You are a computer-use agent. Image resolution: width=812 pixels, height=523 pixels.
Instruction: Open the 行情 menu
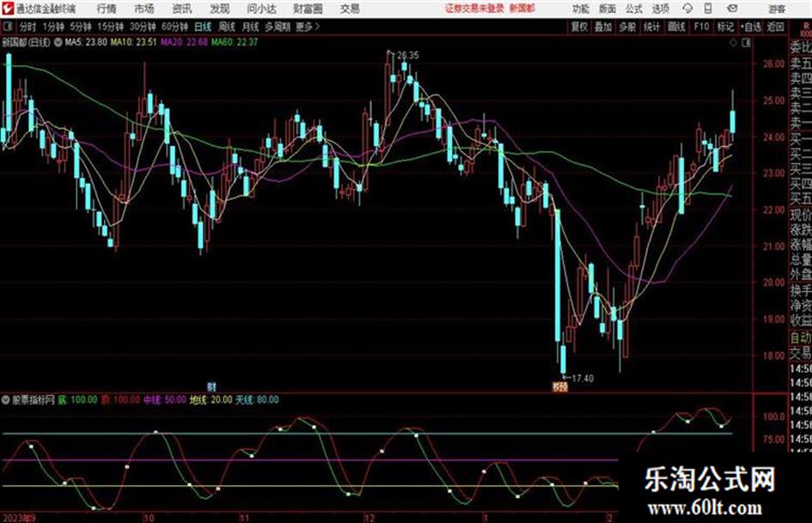click(107, 9)
